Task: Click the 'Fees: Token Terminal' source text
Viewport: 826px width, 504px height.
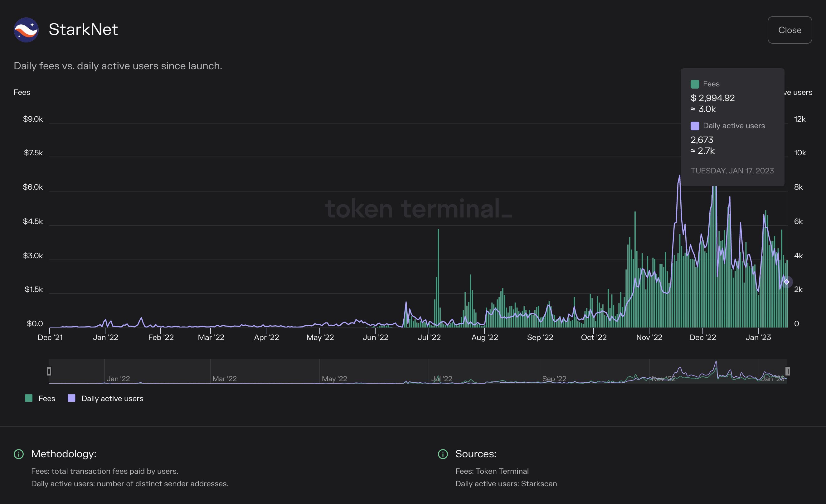Action: pyautogui.click(x=492, y=471)
